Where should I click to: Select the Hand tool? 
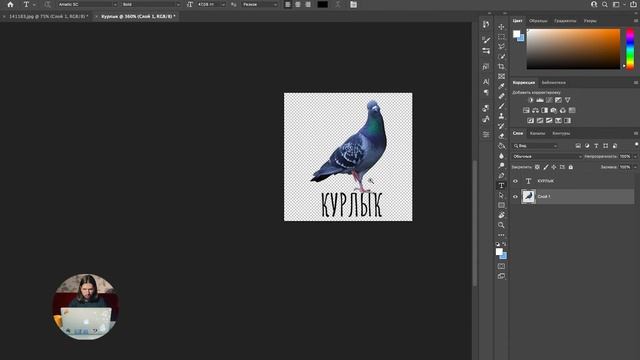[x=501, y=215]
